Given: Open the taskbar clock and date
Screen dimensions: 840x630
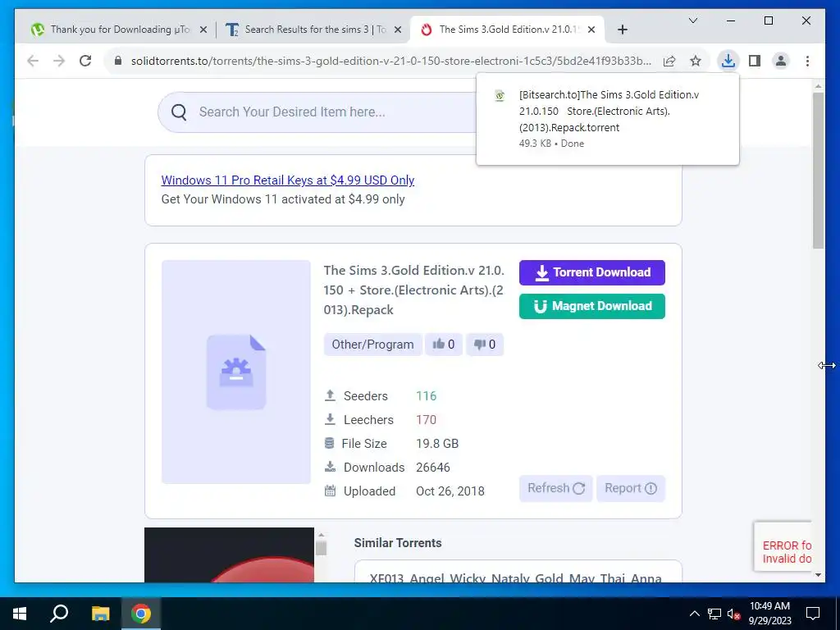Looking at the screenshot, I should tap(769, 614).
